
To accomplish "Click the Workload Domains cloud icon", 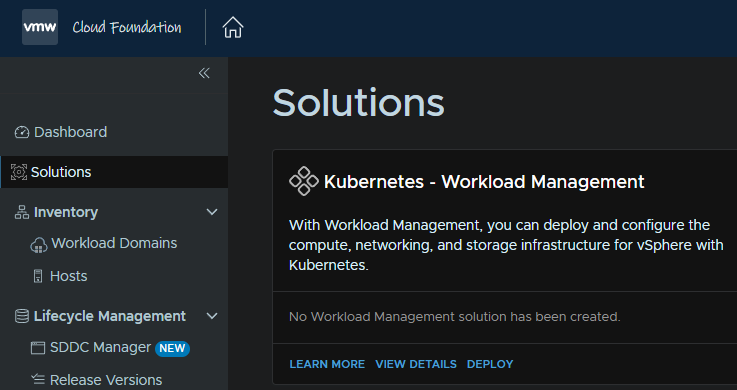I will 39,245.
